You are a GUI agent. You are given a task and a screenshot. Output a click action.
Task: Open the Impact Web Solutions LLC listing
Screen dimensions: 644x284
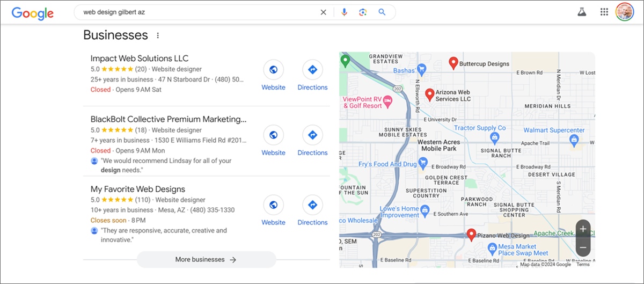pyautogui.click(x=140, y=59)
